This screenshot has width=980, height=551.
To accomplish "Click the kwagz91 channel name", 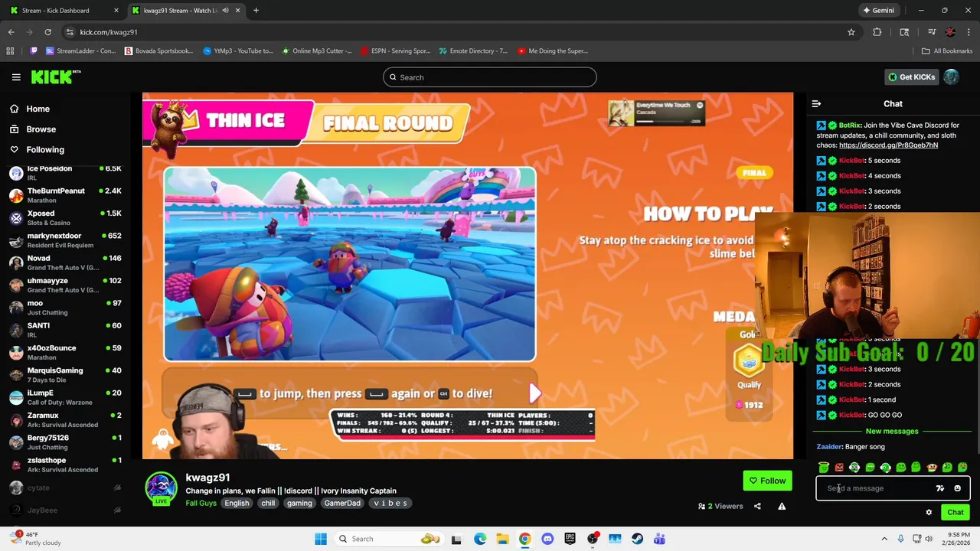I will point(207,478).
